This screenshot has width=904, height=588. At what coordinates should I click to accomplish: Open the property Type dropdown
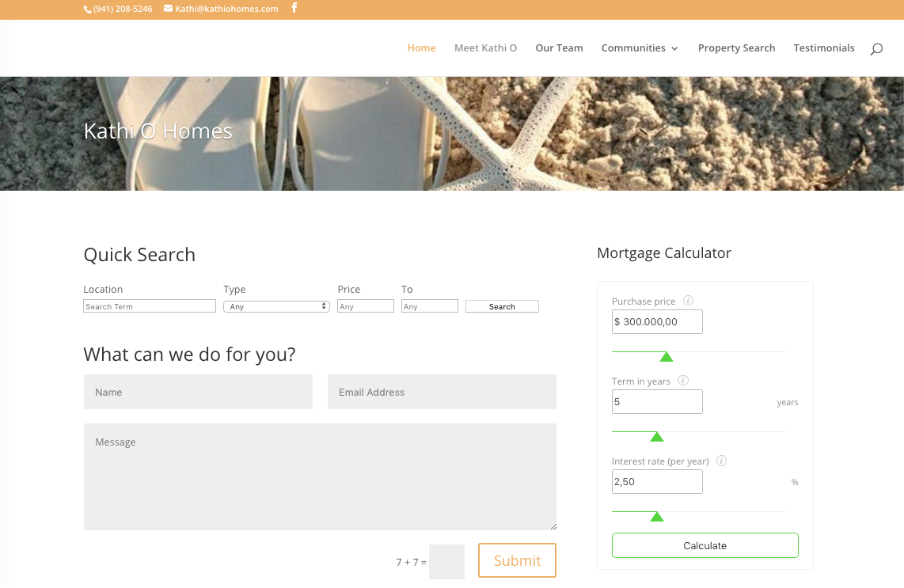(x=276, y=306)
